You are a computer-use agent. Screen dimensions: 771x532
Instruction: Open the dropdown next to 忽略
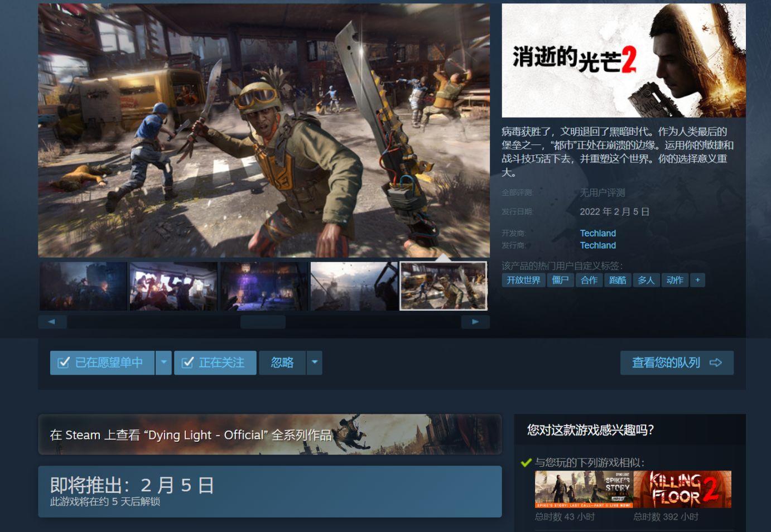coord(315,363)
